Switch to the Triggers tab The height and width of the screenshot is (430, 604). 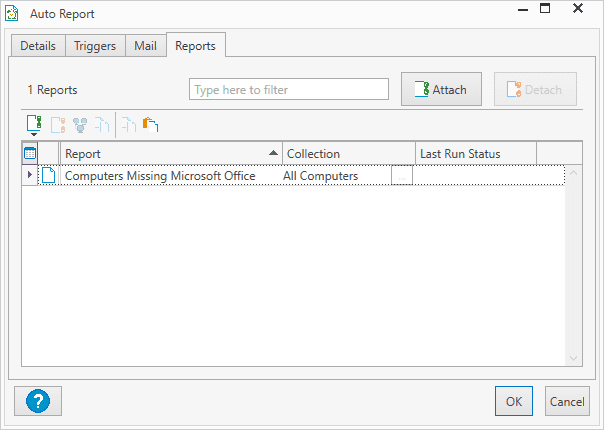point(95,46)
